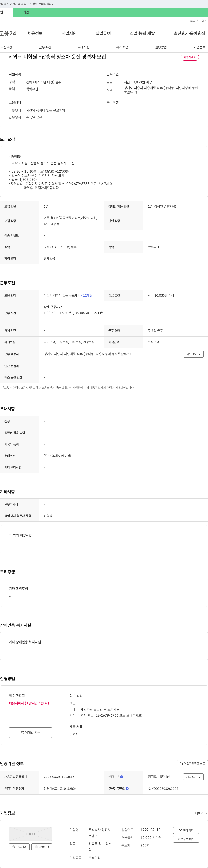Click the 고용24 logo
Viewport: 208px width, 868px height.
pyautogui.click(x=8, y=33)
